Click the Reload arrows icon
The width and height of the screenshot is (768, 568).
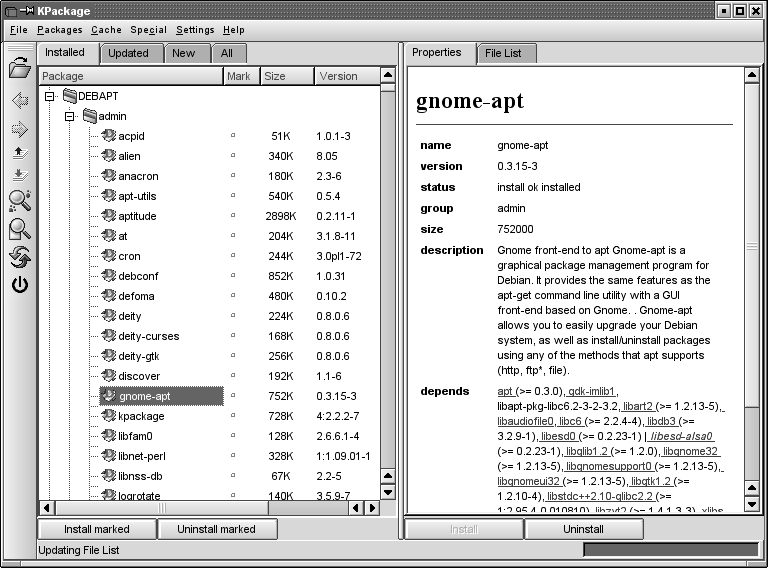(x=20, y=257)
